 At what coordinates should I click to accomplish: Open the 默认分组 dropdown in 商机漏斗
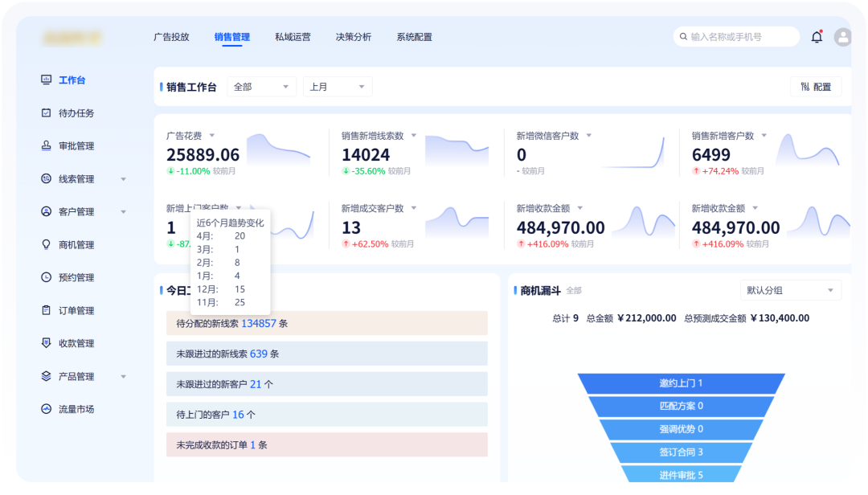click(790, 290)
